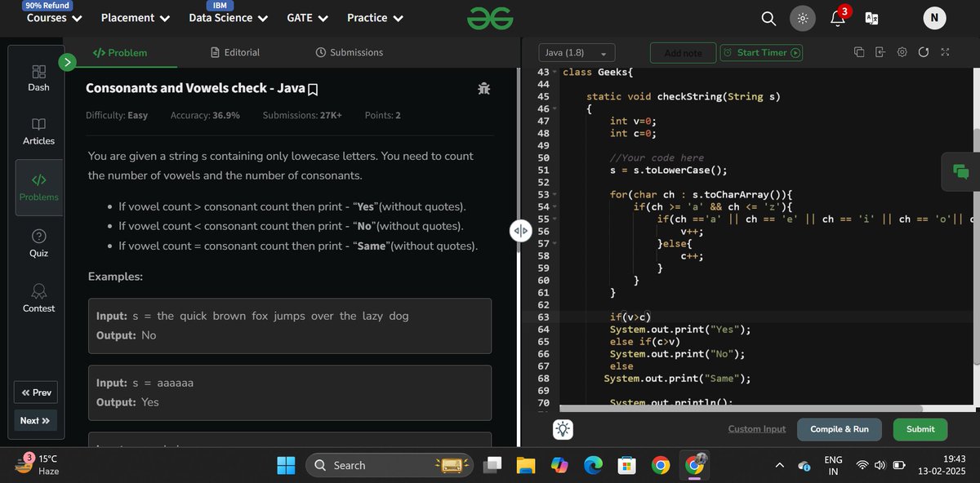Fold the if block at line 54
The width and height of the screenshot is (980, 483).
pyautogui.click(x=555, y=207)
